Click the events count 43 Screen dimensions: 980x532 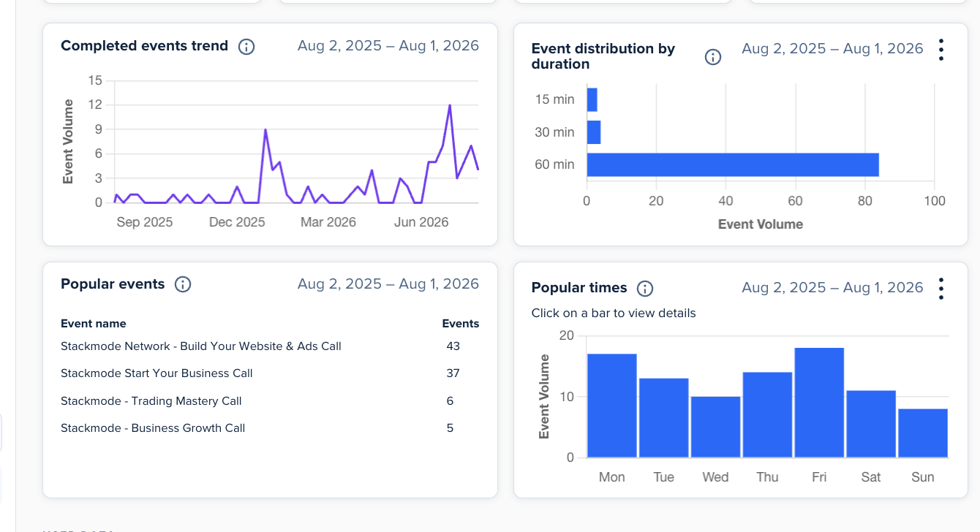453,346
